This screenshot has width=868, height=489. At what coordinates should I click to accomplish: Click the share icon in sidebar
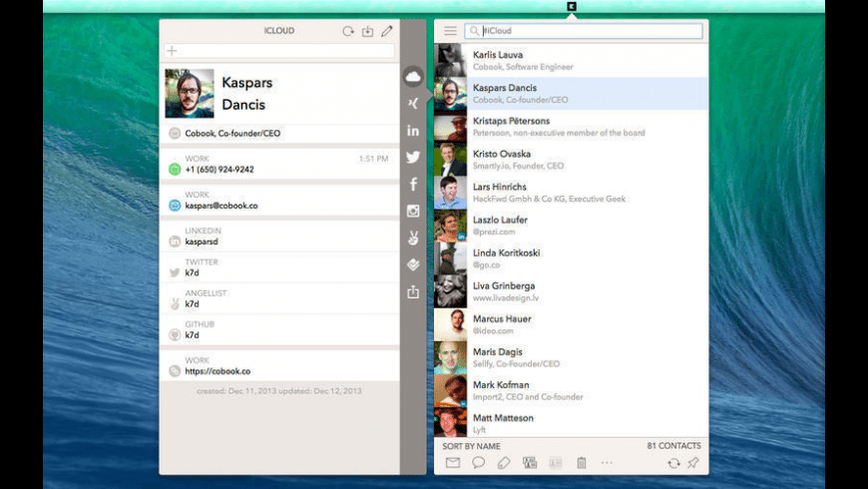coord(413,291)
